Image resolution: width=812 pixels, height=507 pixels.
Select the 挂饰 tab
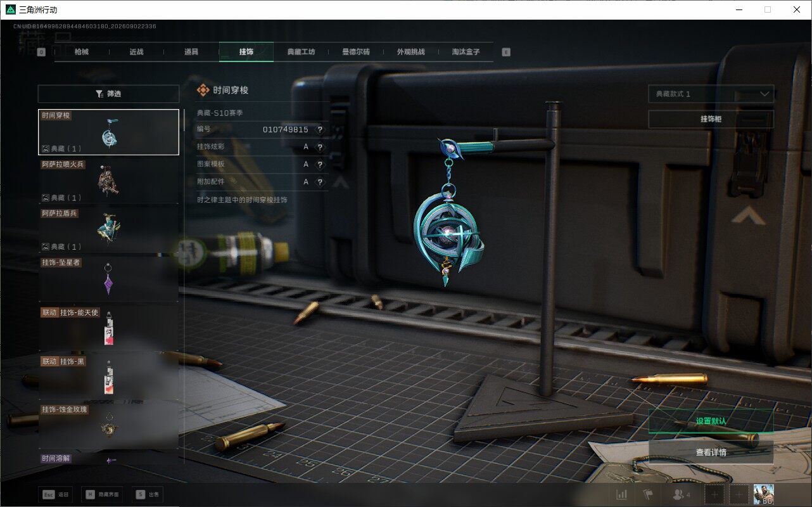coord(246,52)
